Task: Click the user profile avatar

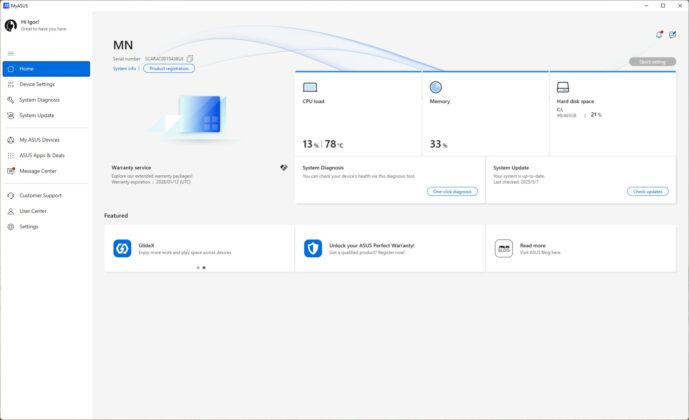Action: click(x=11, y=25)
